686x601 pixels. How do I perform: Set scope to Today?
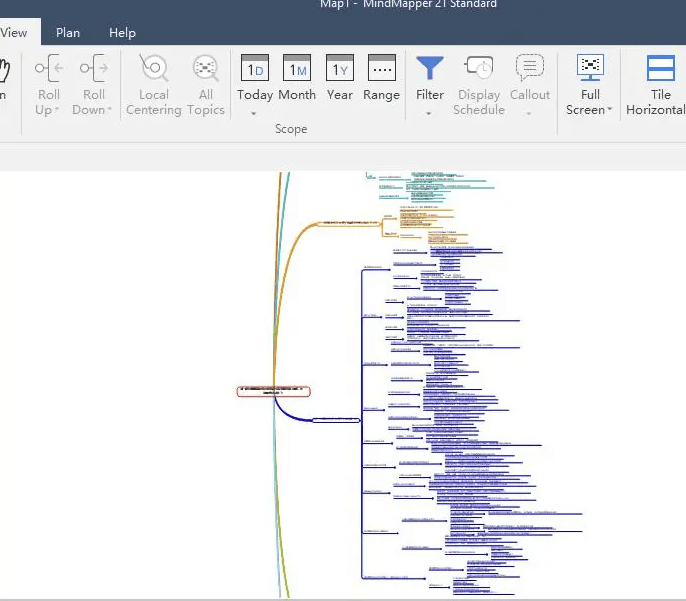click(255, 69)
